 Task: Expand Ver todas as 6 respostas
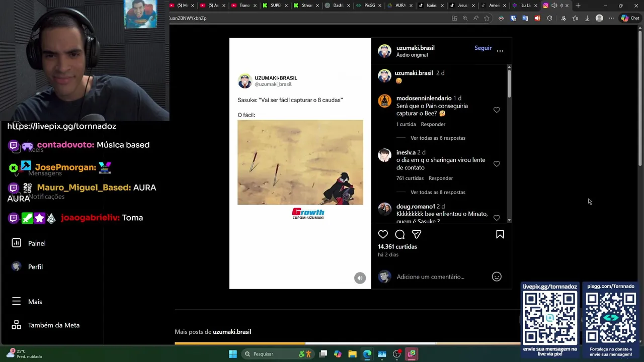(438, 138)
